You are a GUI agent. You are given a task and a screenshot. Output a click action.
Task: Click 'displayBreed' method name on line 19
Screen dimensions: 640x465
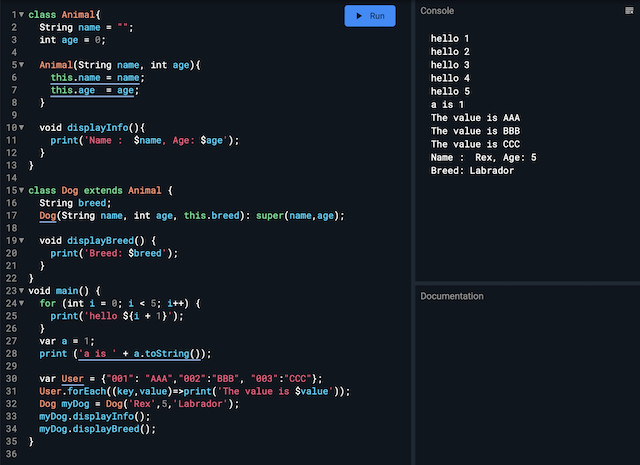click(x=101, y=241)
